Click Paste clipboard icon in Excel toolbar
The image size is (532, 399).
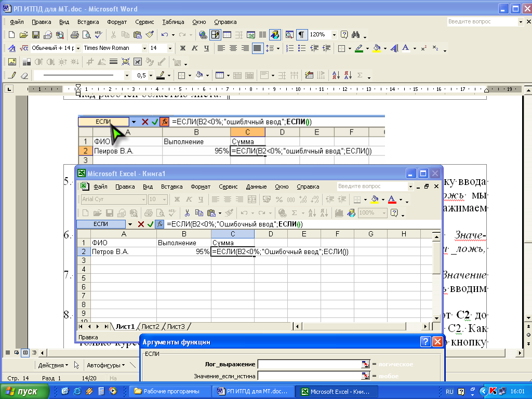point(211,212)
